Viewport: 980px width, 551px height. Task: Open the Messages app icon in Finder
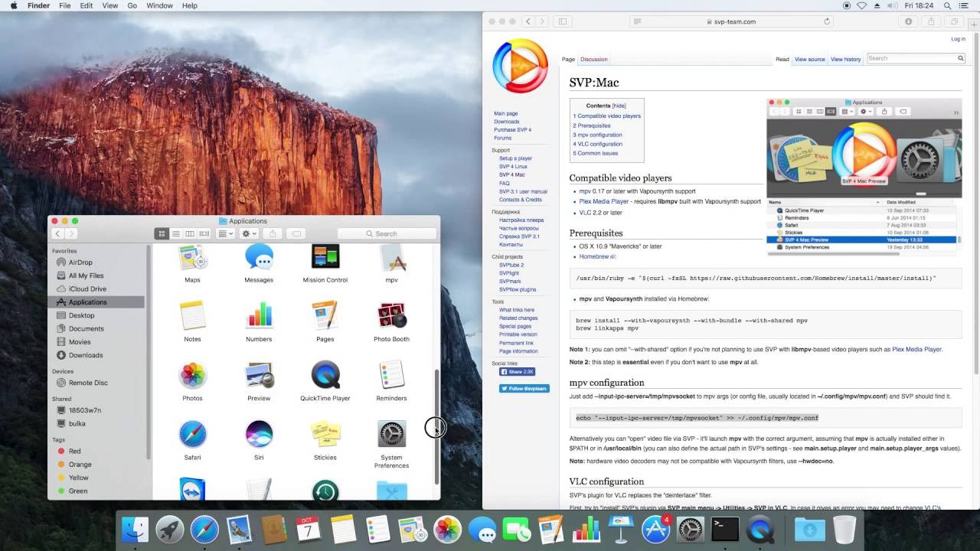click(259, 258)
